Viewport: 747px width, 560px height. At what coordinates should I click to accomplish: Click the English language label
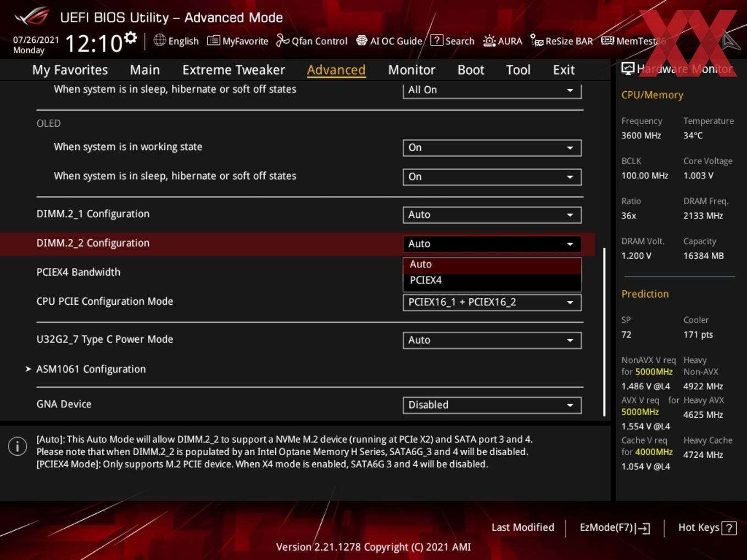[x=183, y=41]
